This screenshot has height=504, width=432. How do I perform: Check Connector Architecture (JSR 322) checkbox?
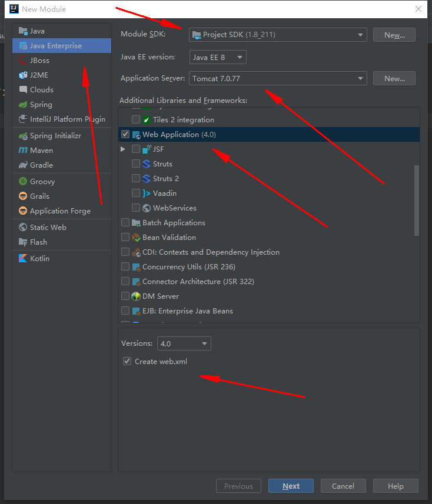(x=125, y=281)
